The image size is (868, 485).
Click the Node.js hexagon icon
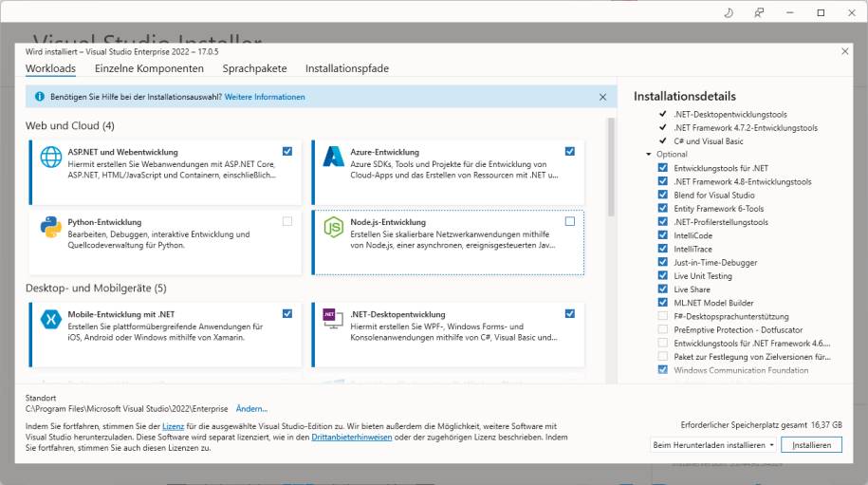333,227
